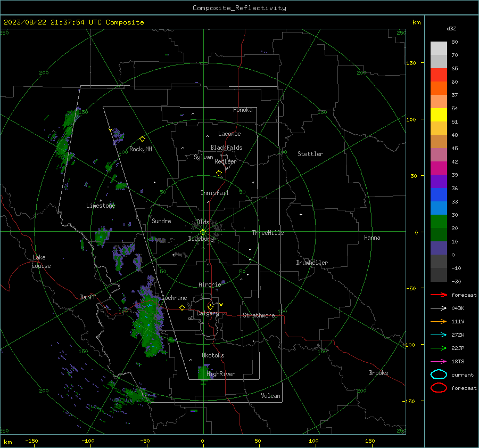Click the 150 tick on right km axis
This screenshot has height=448, width=479.
tap(411, 63)
